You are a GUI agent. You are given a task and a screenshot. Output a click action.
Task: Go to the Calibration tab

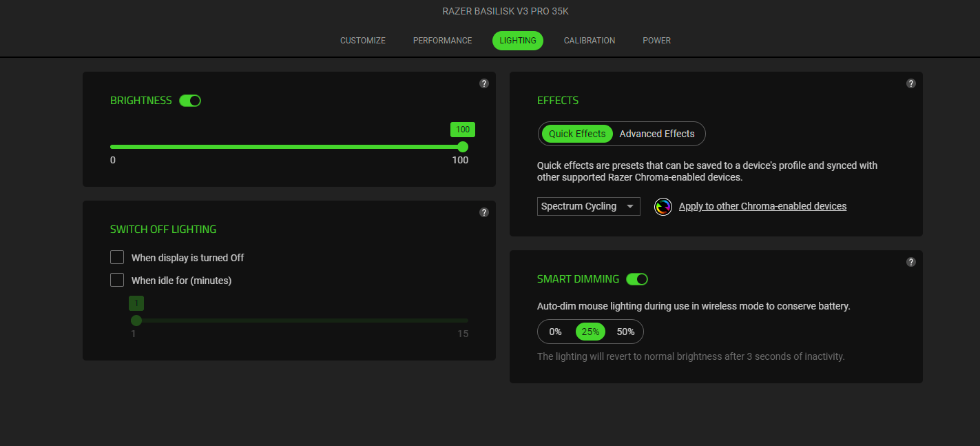pos(590,41)
